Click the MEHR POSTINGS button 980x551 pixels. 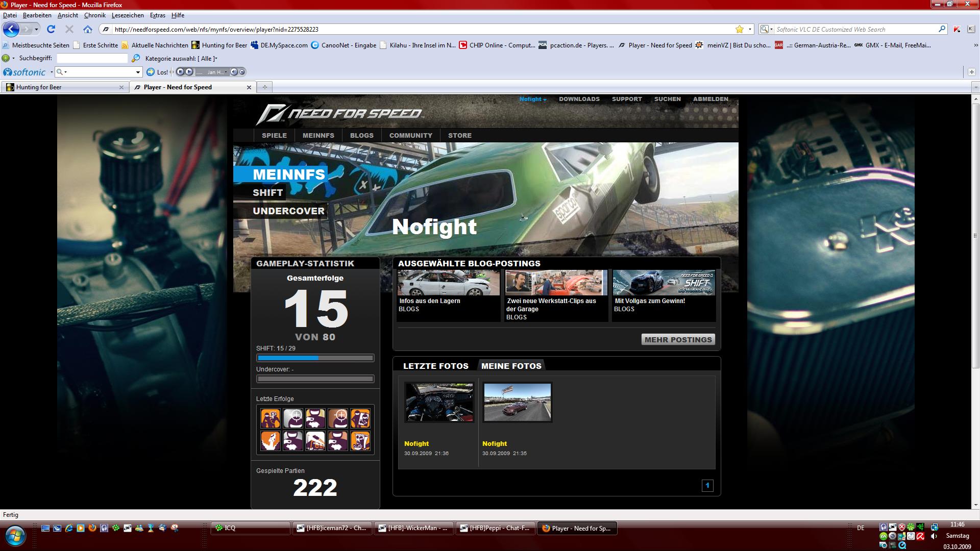678,339
